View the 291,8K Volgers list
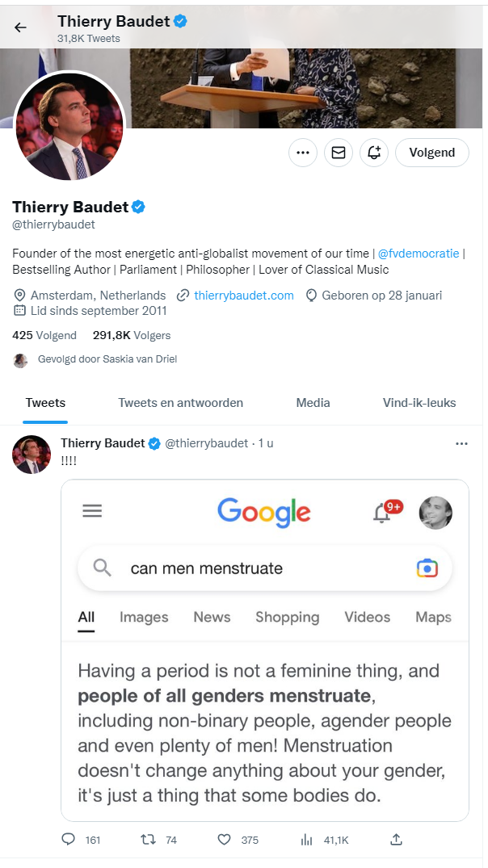 132,335
